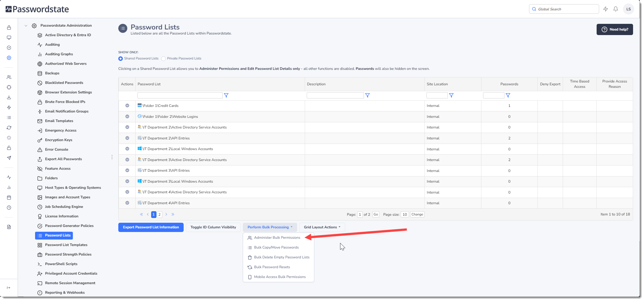644x301 pixels.
Task: Open notifications bell icon
Action: point(616,9)
